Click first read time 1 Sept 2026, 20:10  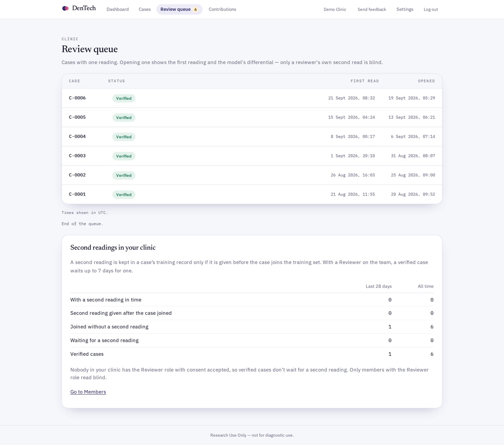pyautogui.click(x=353, y=156)
